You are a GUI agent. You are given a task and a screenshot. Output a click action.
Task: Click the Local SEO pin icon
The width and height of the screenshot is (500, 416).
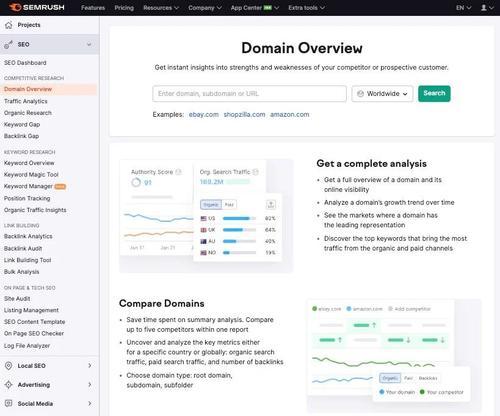[9, 366]
